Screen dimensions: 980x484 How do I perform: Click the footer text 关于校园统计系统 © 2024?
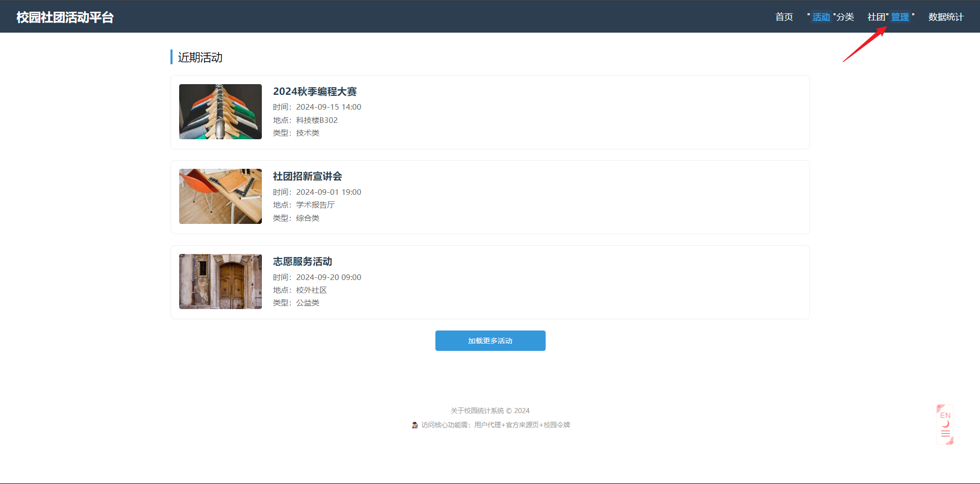(x=490, y=411)
